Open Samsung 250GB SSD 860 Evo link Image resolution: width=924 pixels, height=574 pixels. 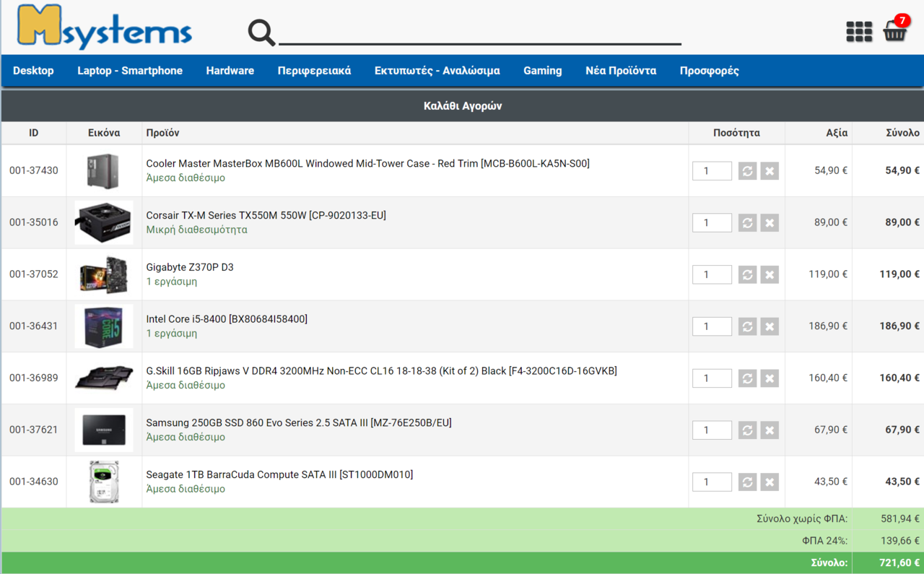[299, 423]
